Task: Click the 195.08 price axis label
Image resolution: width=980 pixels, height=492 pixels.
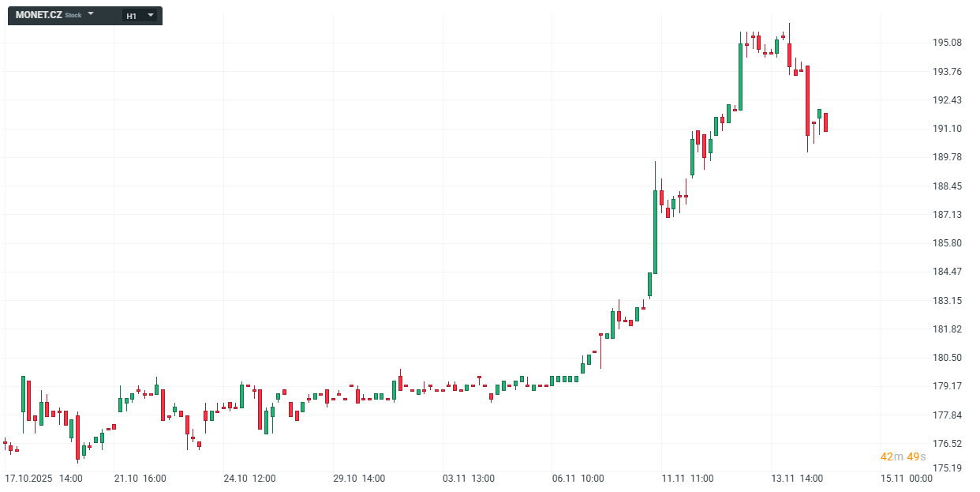Action: [x=947, y=43]
